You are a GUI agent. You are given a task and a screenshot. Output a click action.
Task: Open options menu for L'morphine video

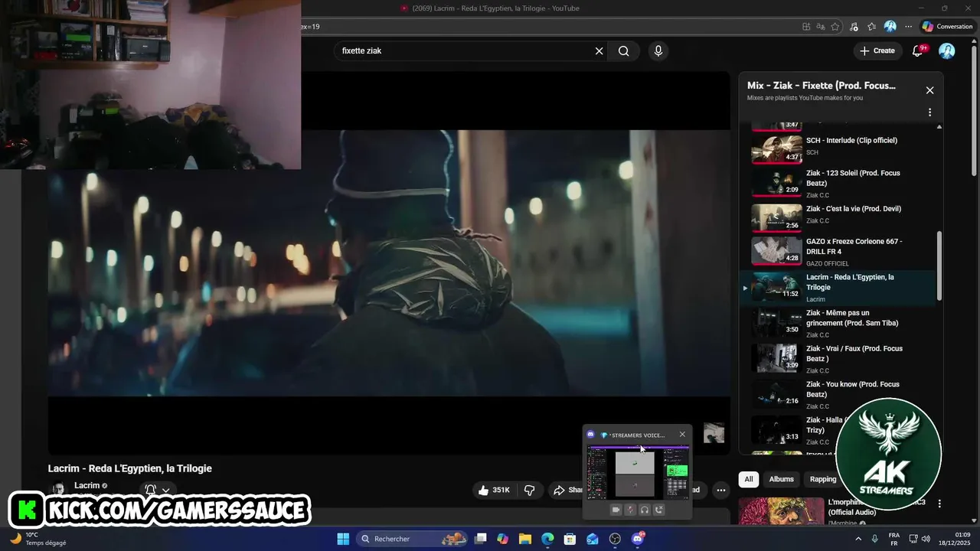[x=939, y=504]
